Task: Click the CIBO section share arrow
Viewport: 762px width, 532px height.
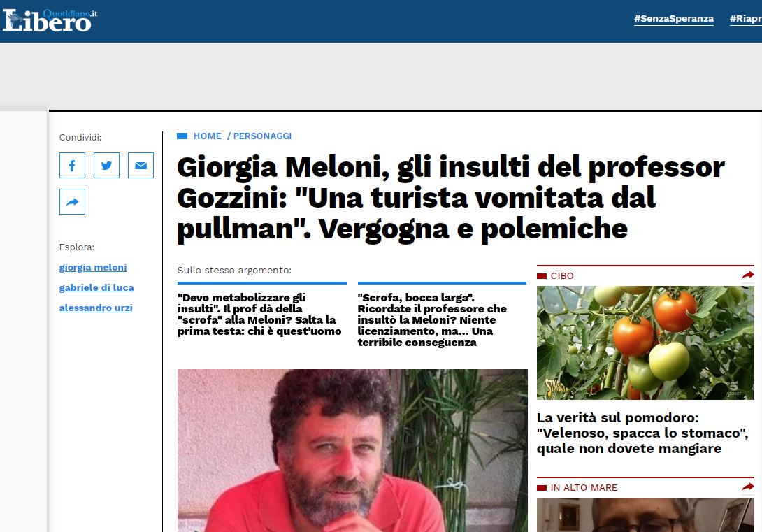Action: (x=748, y=275)
